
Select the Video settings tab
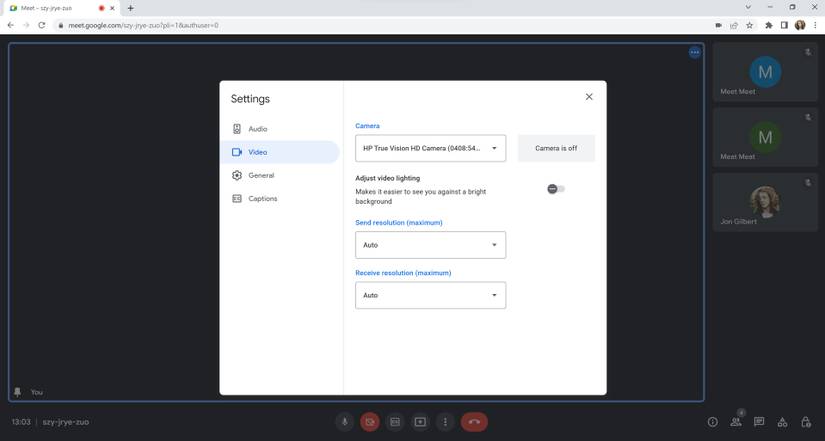pyautogui.click(x=280, y=152)
